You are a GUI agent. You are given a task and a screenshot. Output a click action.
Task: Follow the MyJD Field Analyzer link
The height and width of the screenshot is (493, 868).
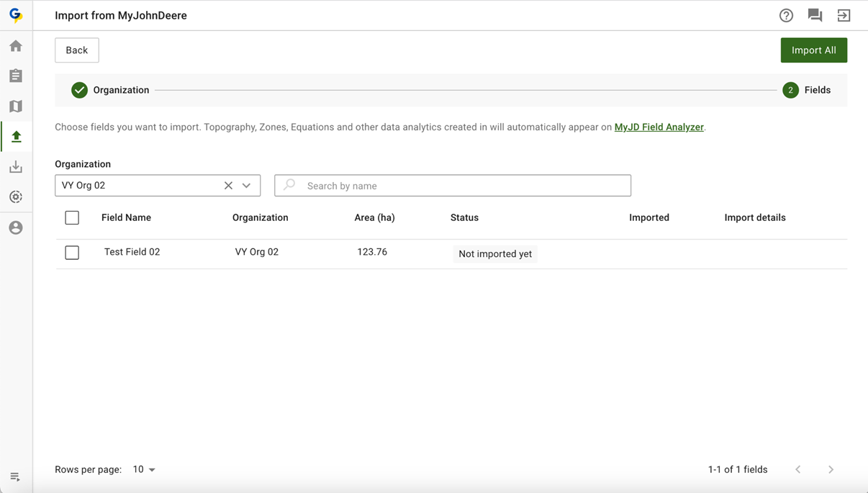click(x=659, y=127)
